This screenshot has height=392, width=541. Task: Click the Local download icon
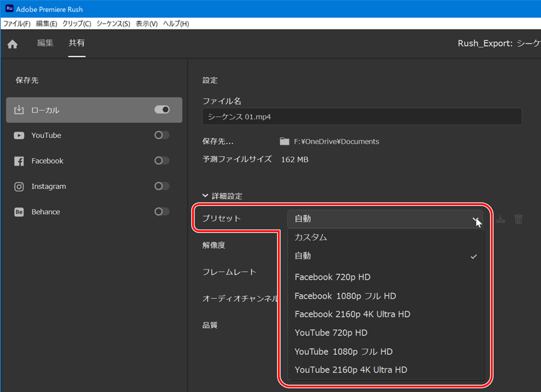[x=19, y=110]
